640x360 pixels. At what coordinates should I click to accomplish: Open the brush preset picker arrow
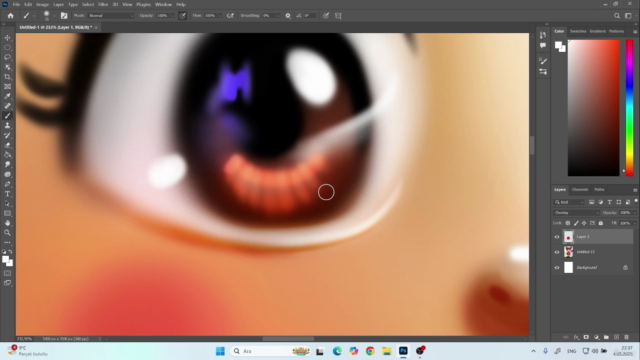pyautogui.click(x=54, y=16)
